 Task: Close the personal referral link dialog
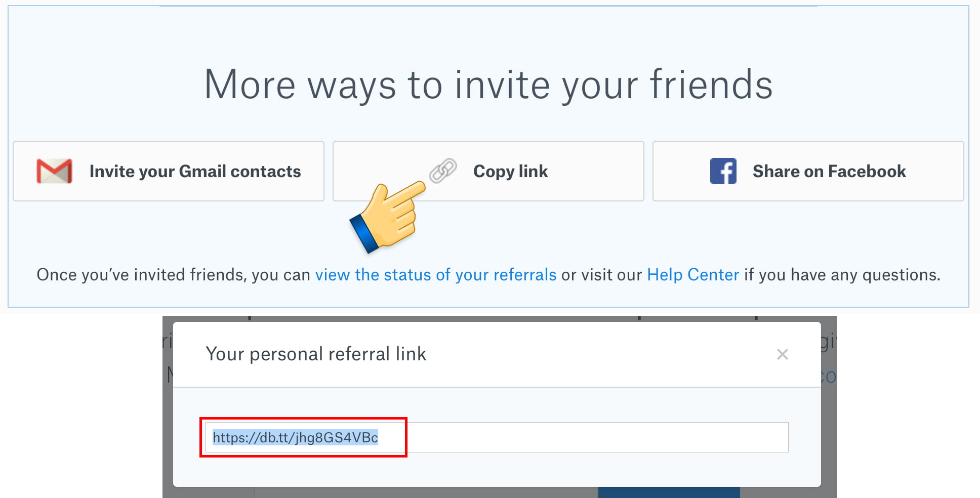point(782,354)
